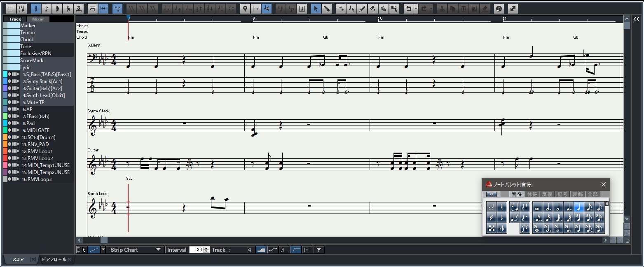Viewport: 644px width, 267px height.
Task: Click the triplet 3 icon in toolbar
Action: tap(79, 8)
